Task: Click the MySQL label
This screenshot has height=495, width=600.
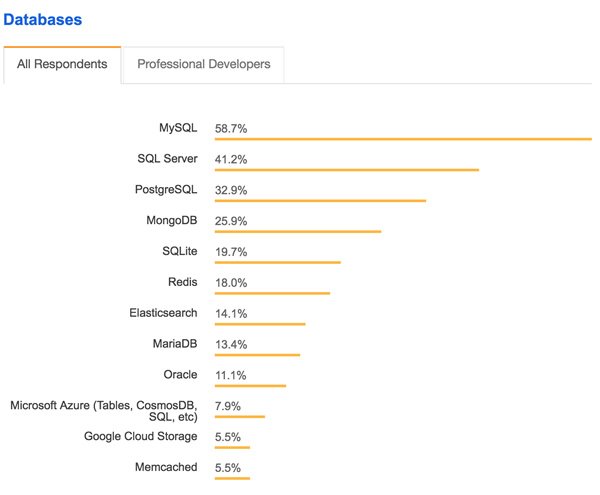Action: [x=178, y=128]
